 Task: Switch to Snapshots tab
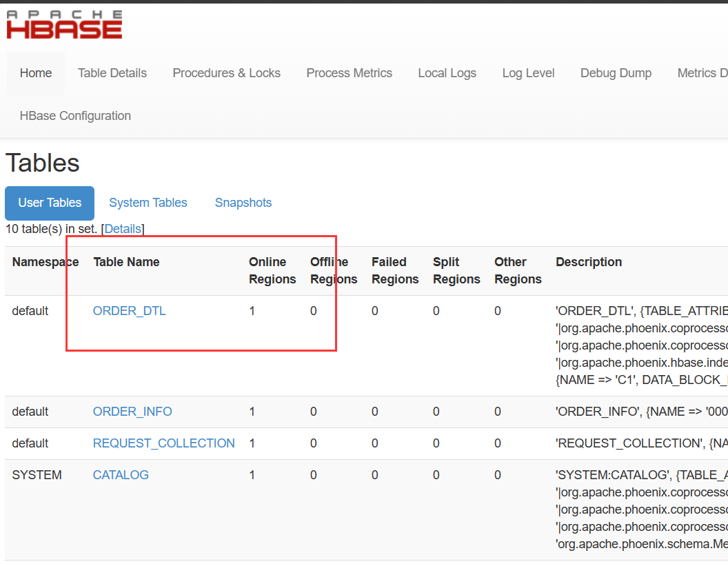[243, 203]
